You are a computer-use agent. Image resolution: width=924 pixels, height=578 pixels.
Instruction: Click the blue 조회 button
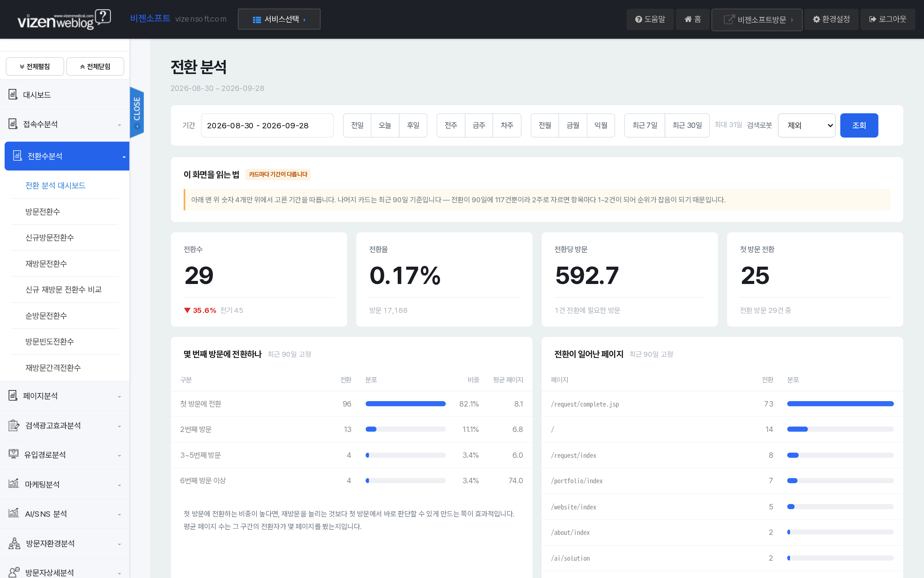[859, 125]
